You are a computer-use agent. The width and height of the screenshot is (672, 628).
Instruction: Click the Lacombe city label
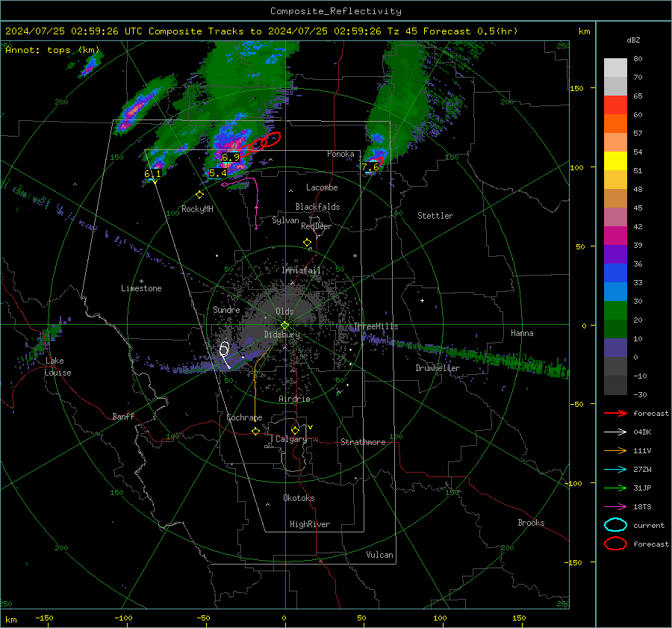tap(322, 187)
